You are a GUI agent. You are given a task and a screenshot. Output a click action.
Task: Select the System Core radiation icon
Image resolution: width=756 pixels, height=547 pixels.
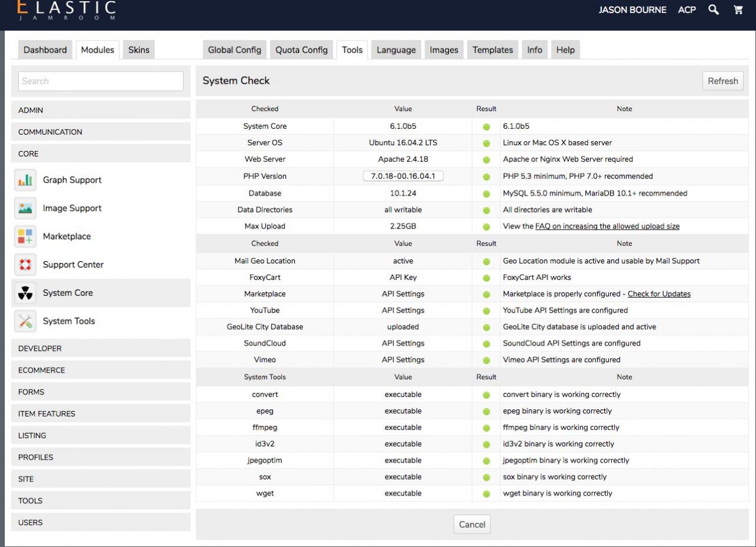pyautogui.click(x=25, y=294)
